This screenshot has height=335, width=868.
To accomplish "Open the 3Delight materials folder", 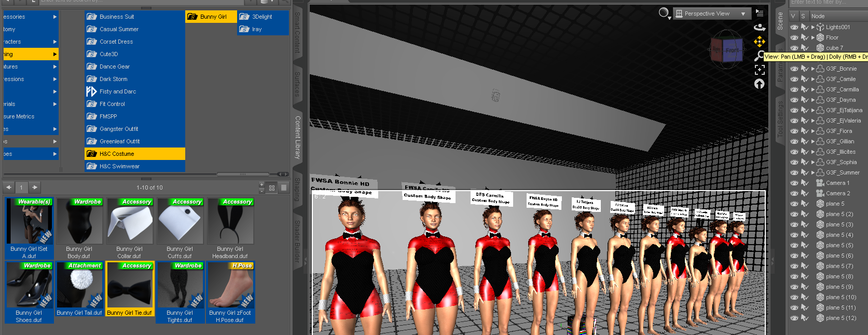I will click(x=263, y=17).
